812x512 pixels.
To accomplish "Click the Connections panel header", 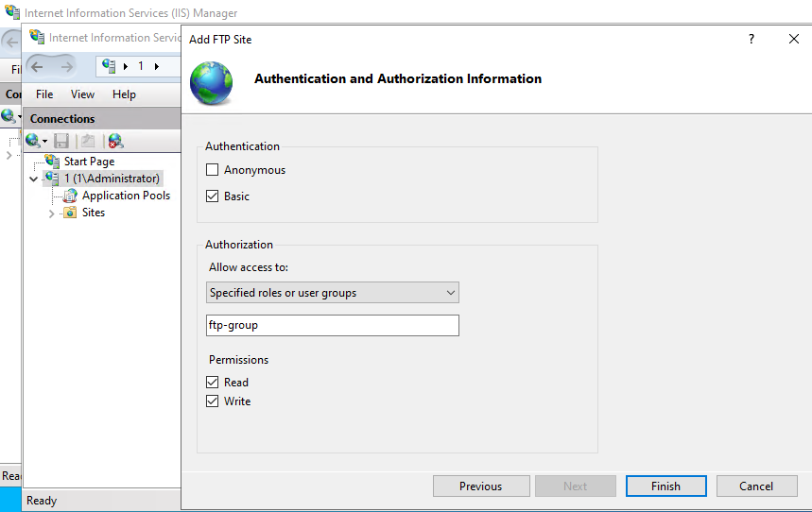I will coord(102,118).
